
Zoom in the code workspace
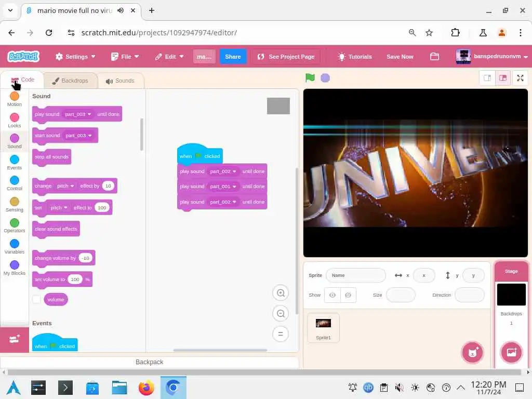pyautogui.click(x=281, y=293)
